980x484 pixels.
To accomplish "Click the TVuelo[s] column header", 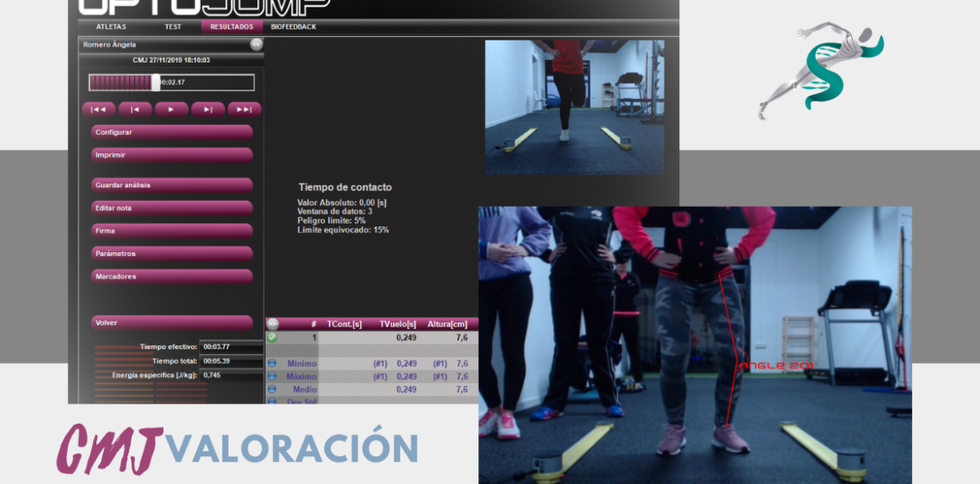I will pos(398,324).
